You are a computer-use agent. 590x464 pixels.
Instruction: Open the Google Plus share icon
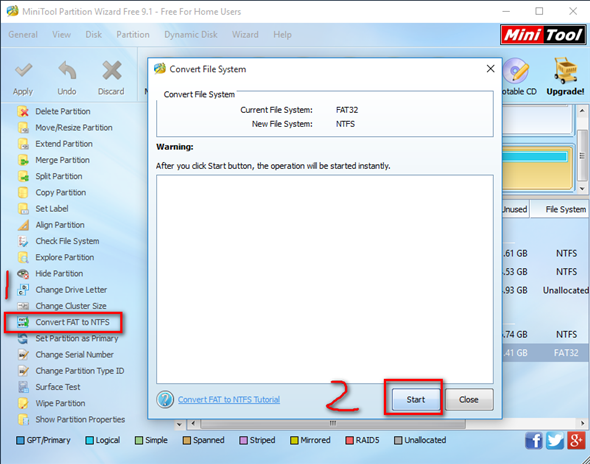point(576,440)
